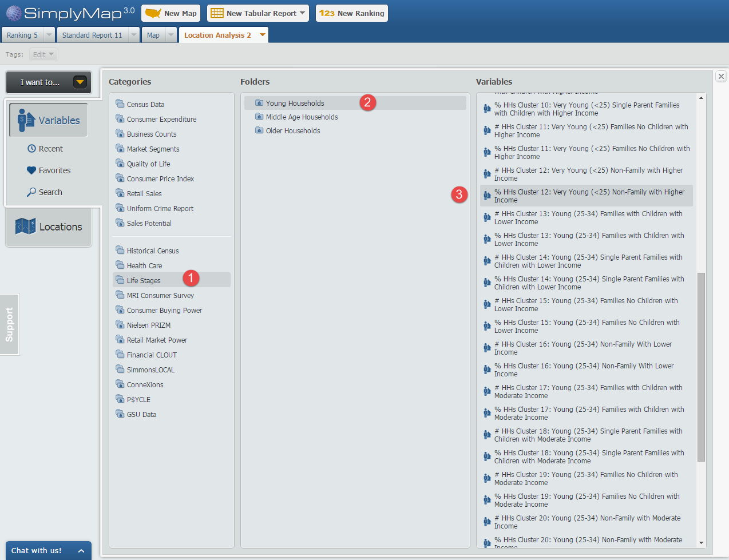Click the Young Households folder icon
The height and width of the screenshot is (560, 729).
coord(259,103)
